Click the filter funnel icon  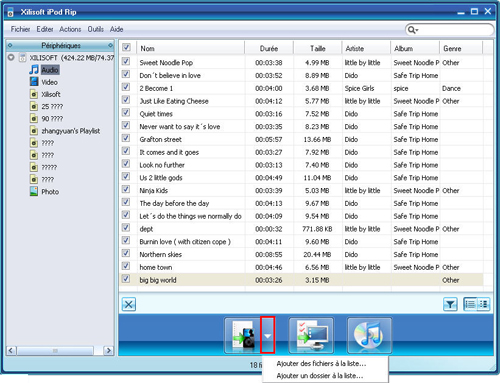tap(450, 304)
